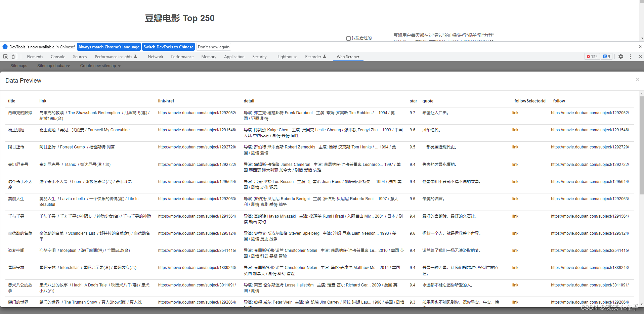
Task: Click title cell 阿甘正传
Action: 16,147
